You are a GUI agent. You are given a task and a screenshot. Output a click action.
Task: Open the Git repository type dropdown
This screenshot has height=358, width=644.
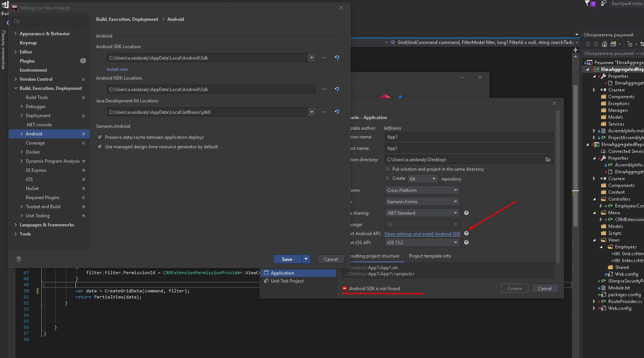pyautogui.click(x=424, y=179)
